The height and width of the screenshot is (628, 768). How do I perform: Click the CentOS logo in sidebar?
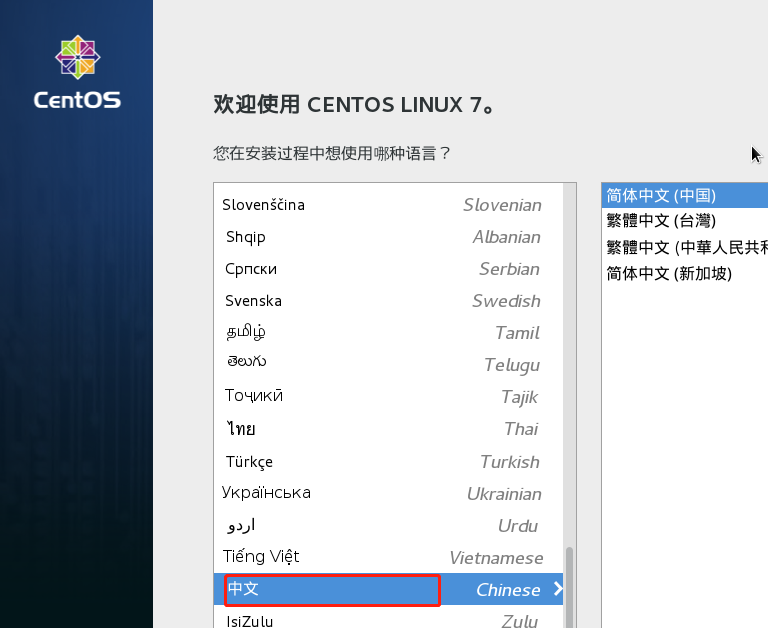(77, 72)
